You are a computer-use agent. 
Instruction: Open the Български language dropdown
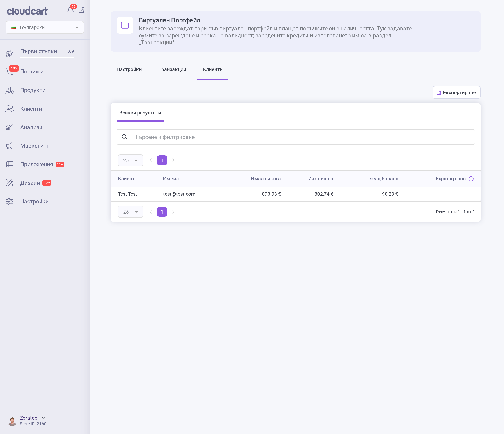[x=45, y=27]
